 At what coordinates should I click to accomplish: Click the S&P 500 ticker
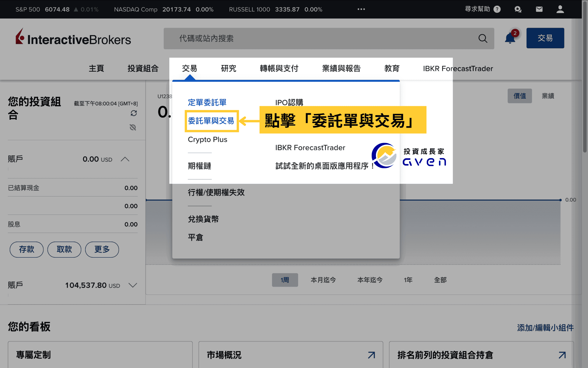pos(57,9)
